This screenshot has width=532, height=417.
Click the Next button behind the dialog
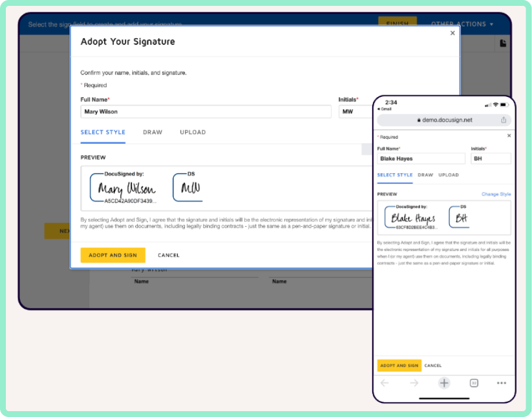58,231
